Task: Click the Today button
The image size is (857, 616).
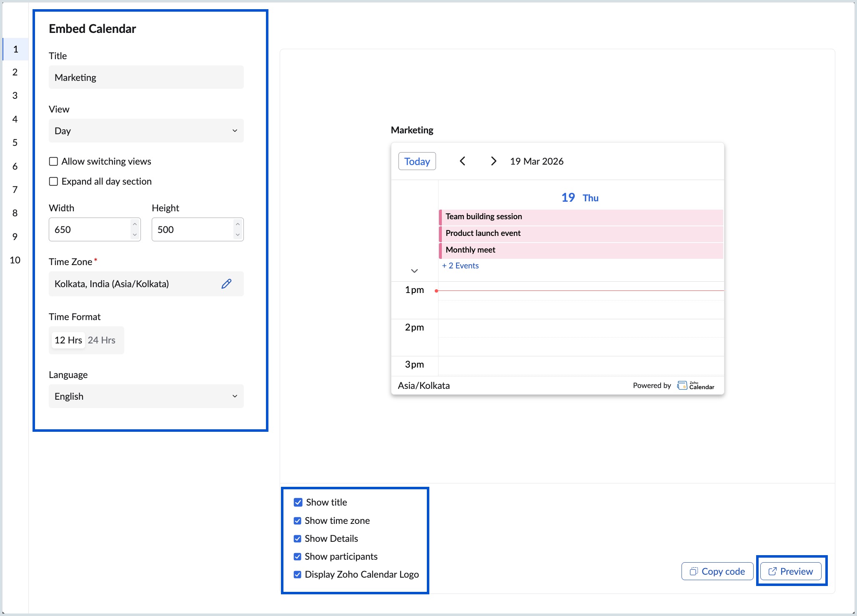Action: tap(417, 161)
